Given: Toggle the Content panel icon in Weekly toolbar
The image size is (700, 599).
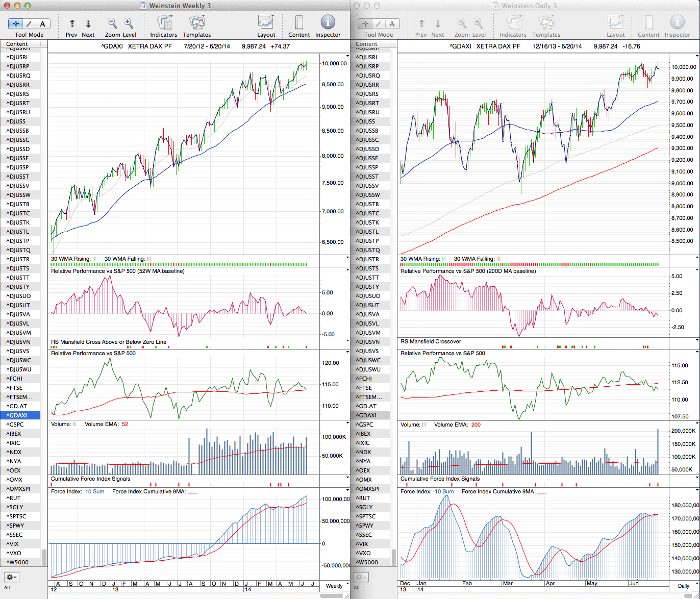Looking at the screenshot, I should pos(299,23).
